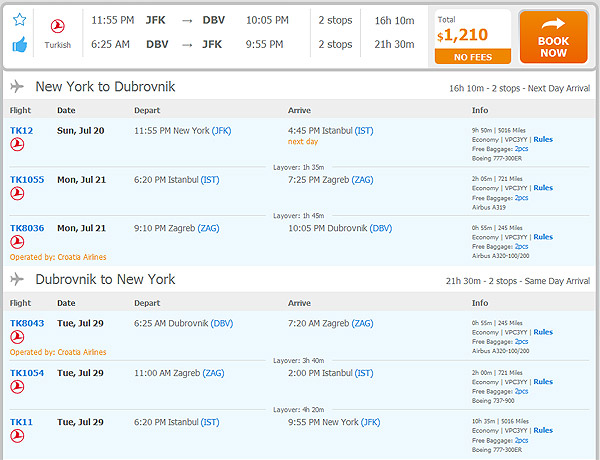Viewport: 600px width, 460px height.
Task: Open Rules link for flight TK8036
Action: pyautogui.click(x=543, y=237)
